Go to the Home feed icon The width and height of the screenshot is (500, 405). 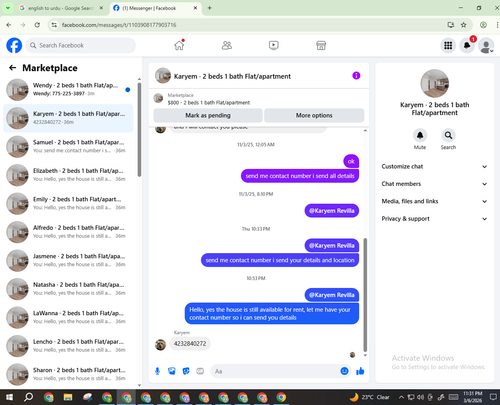click(179, 45)
